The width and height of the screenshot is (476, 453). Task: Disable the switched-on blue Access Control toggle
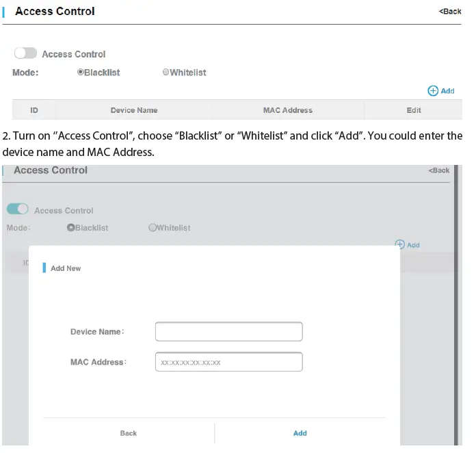point(18,209)
